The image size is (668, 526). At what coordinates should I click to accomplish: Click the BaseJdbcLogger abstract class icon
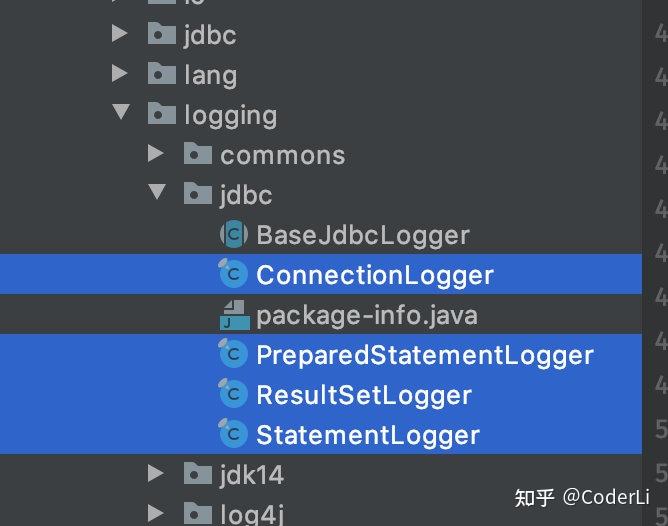click(233, 235)
